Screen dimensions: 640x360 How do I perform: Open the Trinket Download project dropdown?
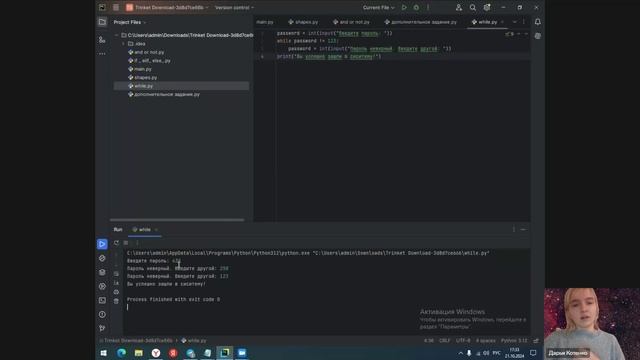(168, 7)
